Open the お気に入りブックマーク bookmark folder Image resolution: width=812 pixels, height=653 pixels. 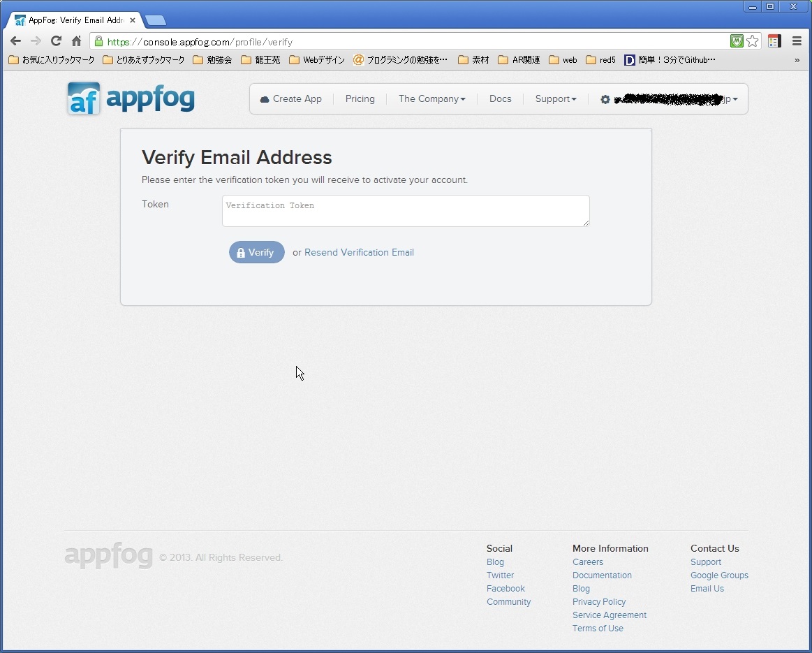[x=52, y=60]
